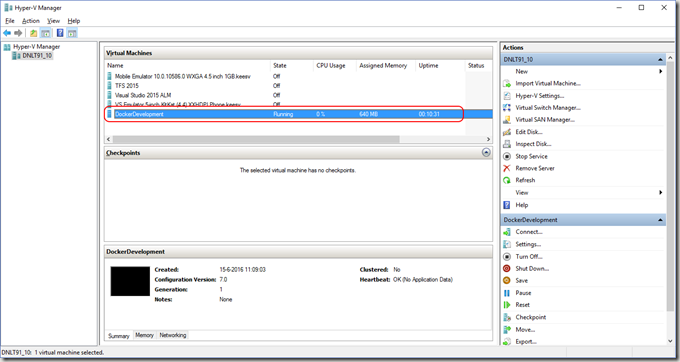Click the Virtual SAN Manager icon

[507, 120]
